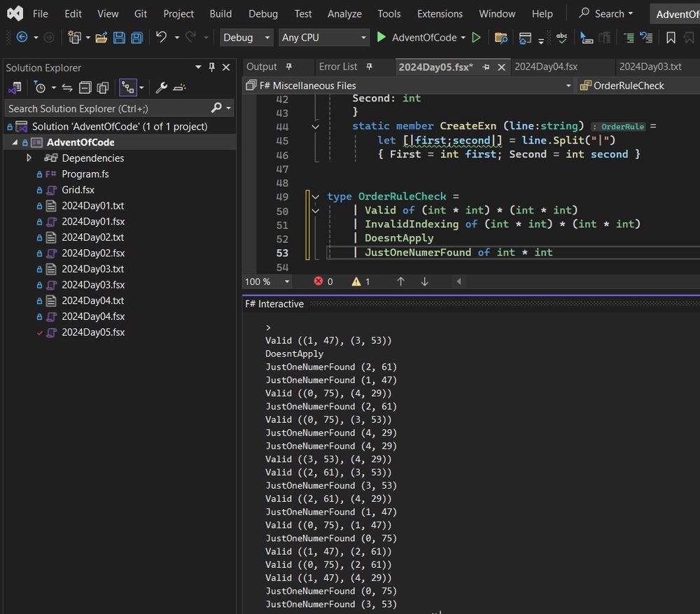Select 2024Day02.txt in Solution Explorer
700x614 pixels.
92,237
